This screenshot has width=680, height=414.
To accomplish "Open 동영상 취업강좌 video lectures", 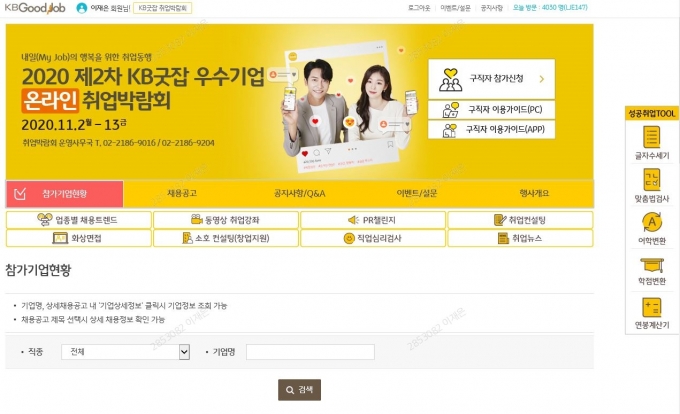I will (x=226, y=220).
